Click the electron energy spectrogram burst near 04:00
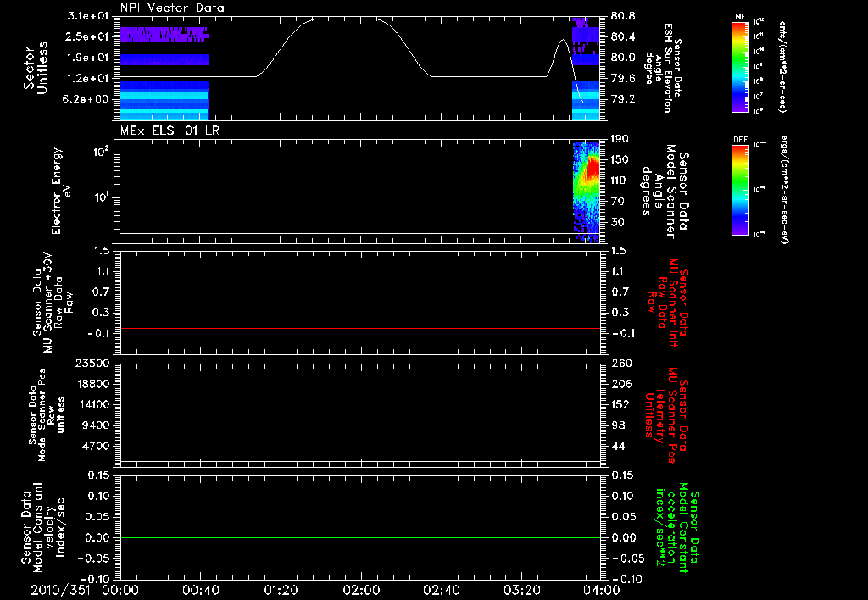Viewport: 868px width, 600px height. tap(587, 191)
